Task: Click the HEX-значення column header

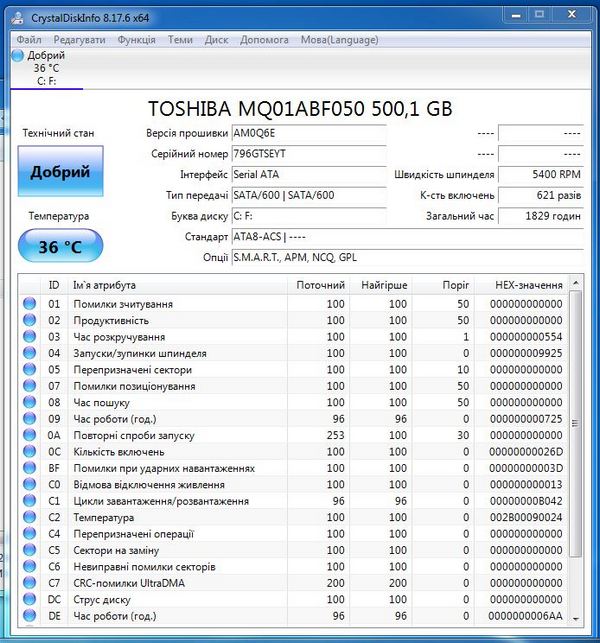Action: pyautogui.click(x=527, y=286)
